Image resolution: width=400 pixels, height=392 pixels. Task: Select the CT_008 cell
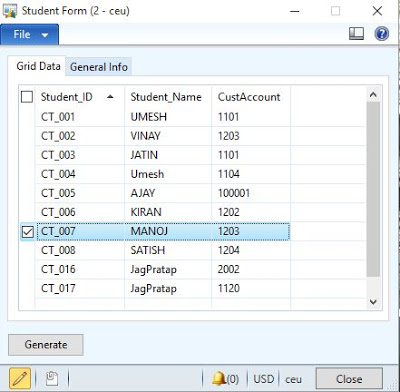tap(80, 250)
